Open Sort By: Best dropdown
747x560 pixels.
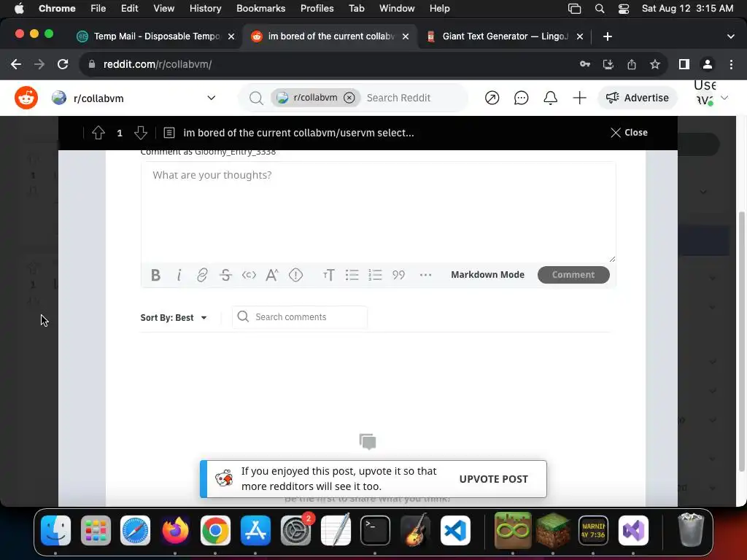pyautogui.click(x=174, y=318)
